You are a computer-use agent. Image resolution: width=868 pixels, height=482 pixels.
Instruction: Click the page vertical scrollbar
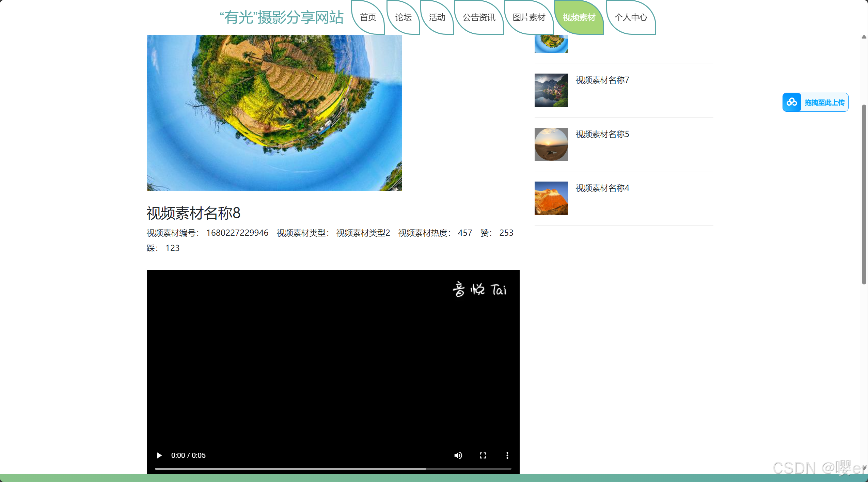[x=864, y=194]
